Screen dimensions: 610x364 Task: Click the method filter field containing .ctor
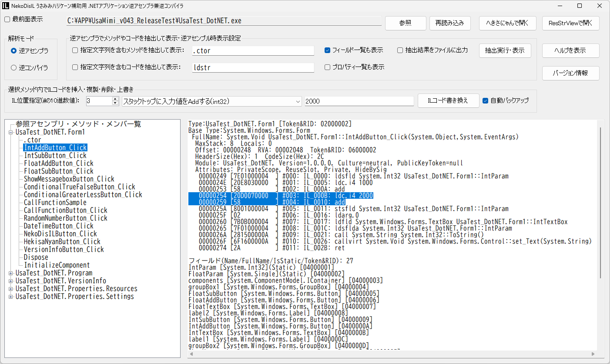point(253,51)
